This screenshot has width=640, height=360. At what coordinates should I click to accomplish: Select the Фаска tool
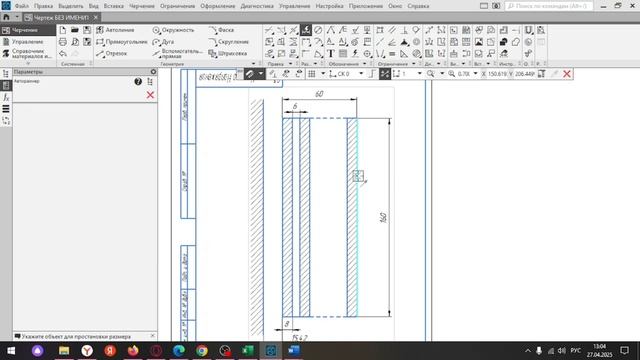(221, 30)
